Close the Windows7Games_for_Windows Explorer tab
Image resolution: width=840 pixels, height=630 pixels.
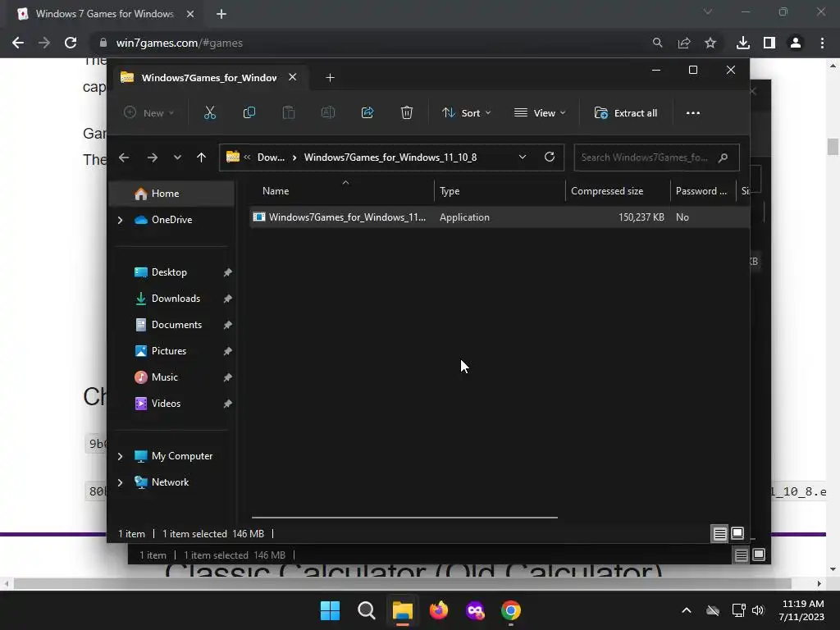pos(293,77)
